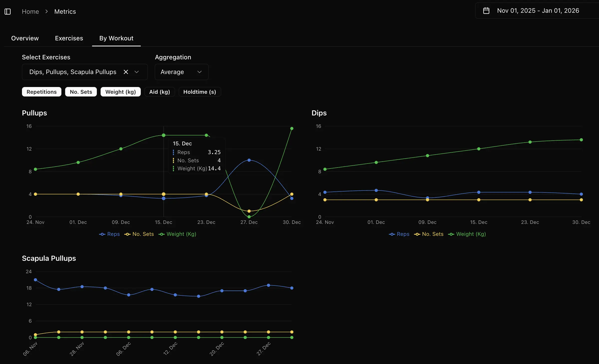Open the Aggregation dropdown showing Average
Screen dimensions: 599x364
181,72
